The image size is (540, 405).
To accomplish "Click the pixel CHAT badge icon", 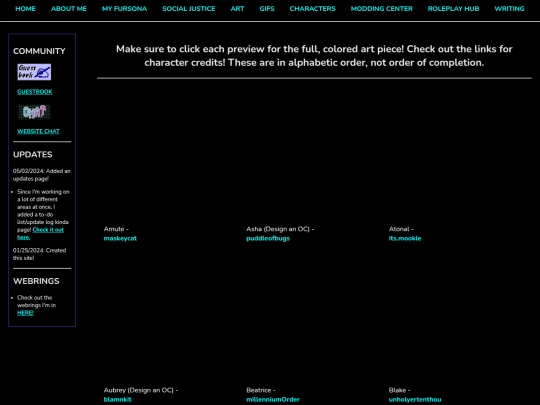I will click(34, 112).
